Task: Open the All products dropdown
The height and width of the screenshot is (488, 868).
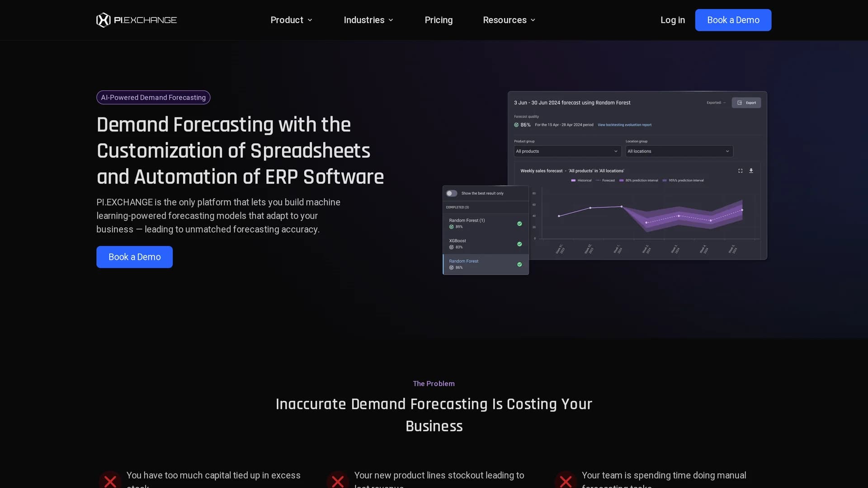Action: [x=567, y=151]
